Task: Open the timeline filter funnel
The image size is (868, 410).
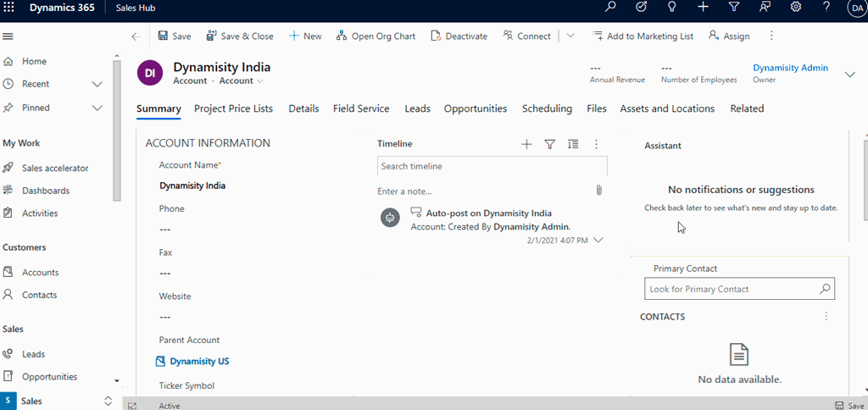Action: [549, 145]
